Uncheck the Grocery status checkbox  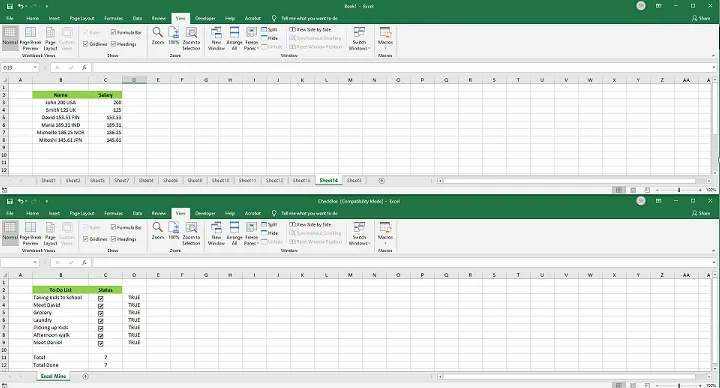(101, 314)
